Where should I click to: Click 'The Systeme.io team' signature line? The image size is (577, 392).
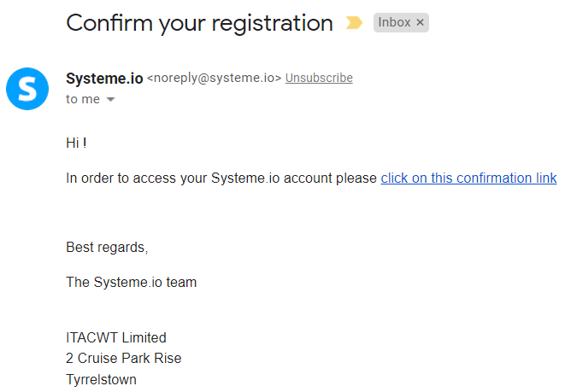pyautogui.click(x=132, y=283)
